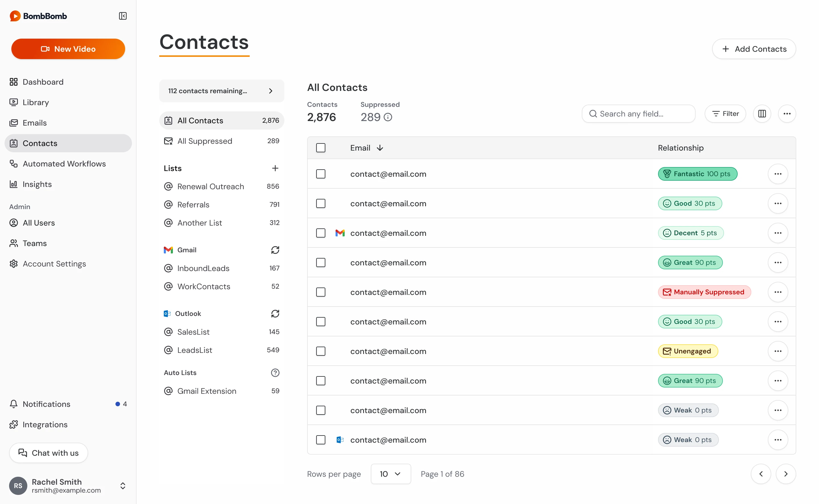The image size is (819, 504).
Task: Check the last Weak Outlook contact row
Action: (320, 440)
